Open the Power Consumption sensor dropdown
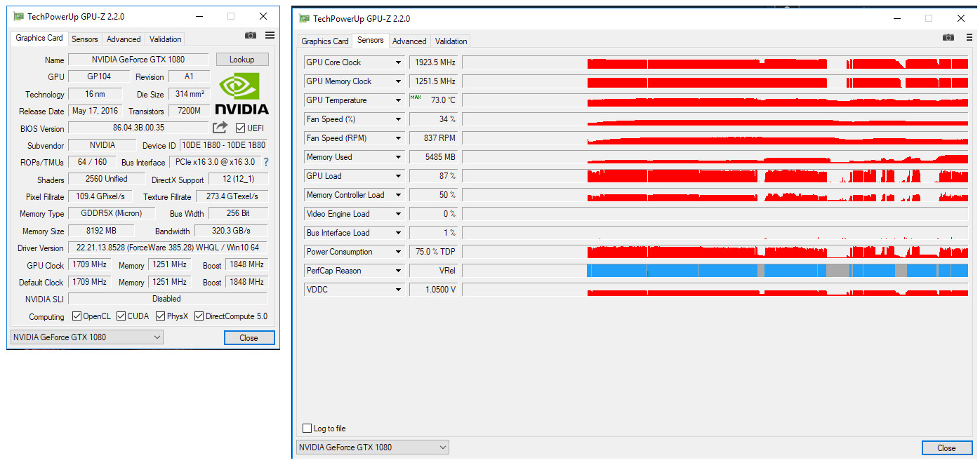This screenshot has height=465, width=980. pyautogui.click(x=398, y=252)
